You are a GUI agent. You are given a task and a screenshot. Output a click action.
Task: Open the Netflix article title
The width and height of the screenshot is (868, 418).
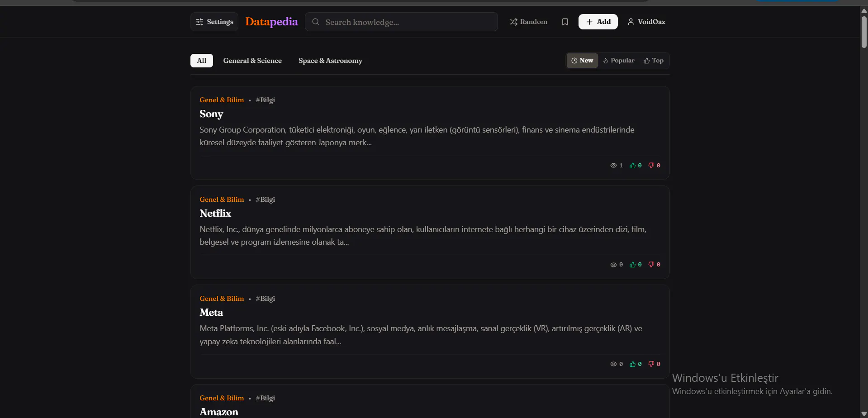(x=215, y=213)
